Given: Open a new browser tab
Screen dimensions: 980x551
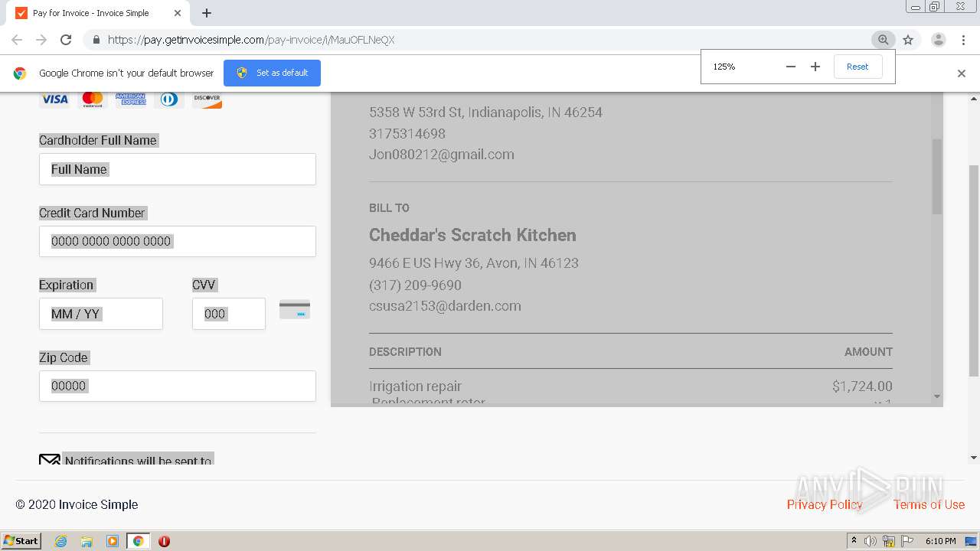Looking at the screenshot, I should [207, 13].
